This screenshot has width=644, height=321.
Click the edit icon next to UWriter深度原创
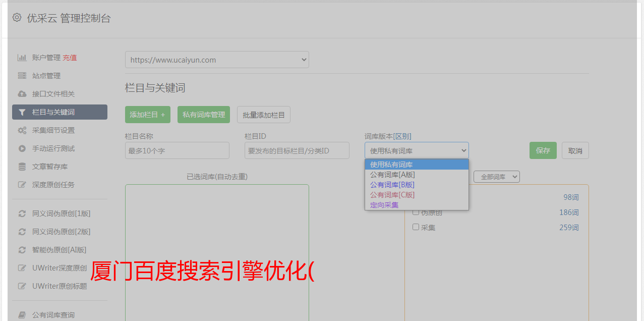point(22,268)
